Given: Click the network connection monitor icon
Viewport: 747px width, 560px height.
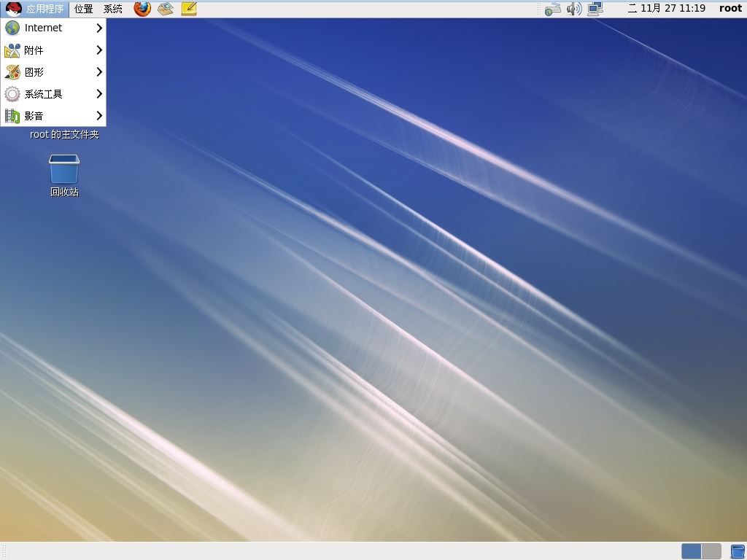Looking at the screenshot, I should 595,9.
